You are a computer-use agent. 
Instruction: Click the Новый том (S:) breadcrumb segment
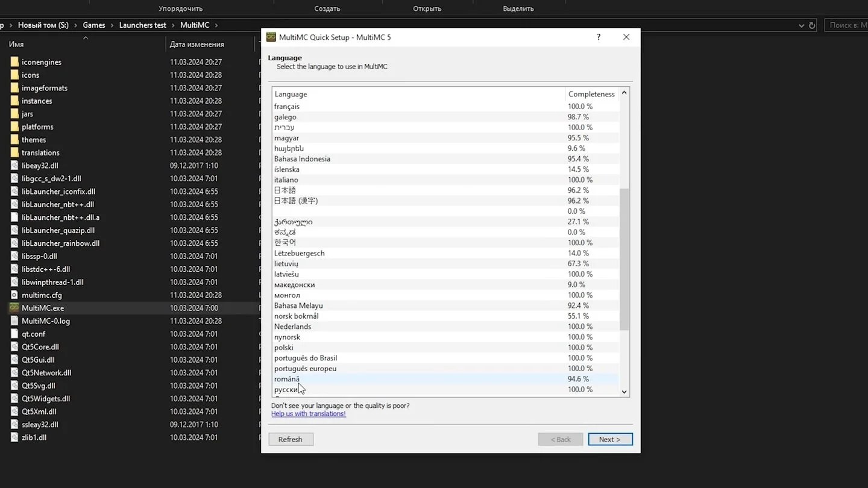(x=43, y=25)
